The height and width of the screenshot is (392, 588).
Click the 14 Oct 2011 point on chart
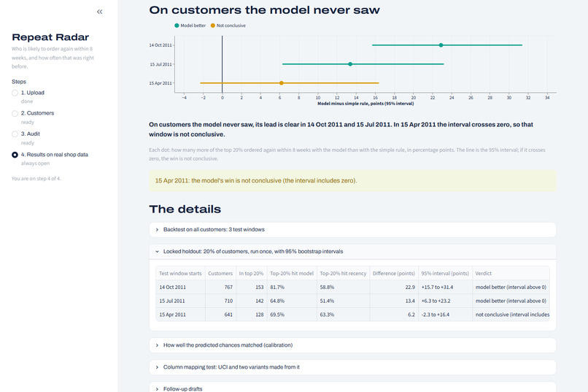click(441, 45)
